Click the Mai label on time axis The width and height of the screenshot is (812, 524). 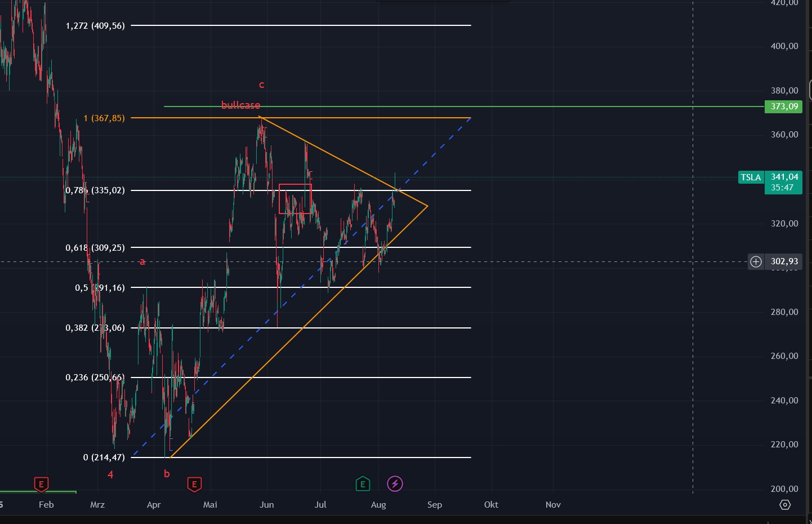(210, 505)
